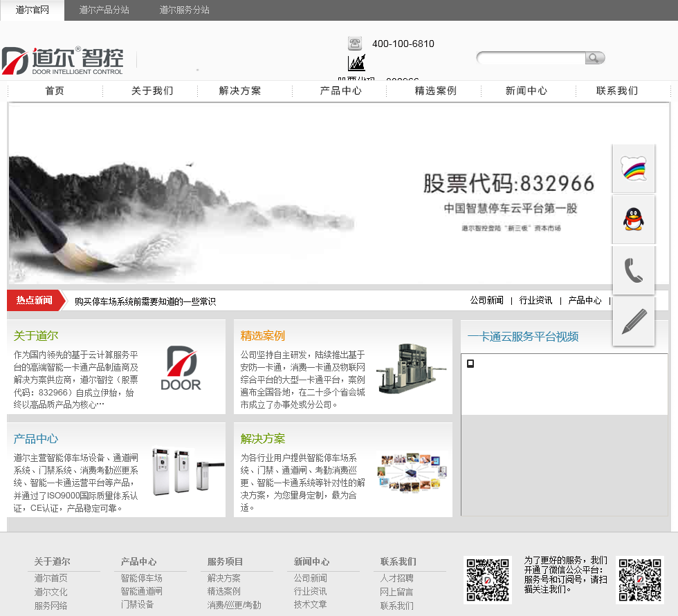Click the right QR code in footer

tap(640, 580)
